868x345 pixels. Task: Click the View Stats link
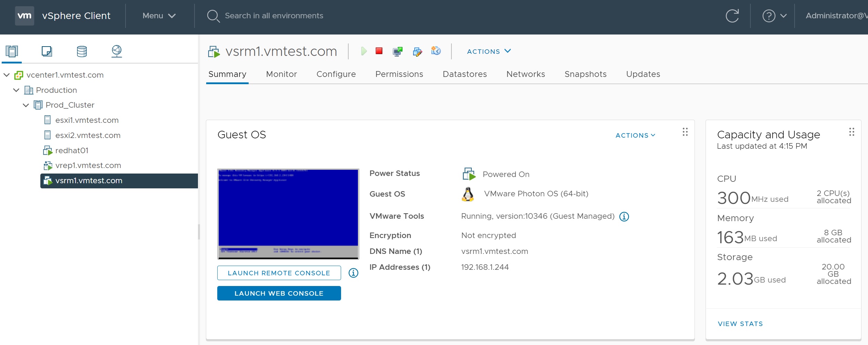click(x=740, y=324)
